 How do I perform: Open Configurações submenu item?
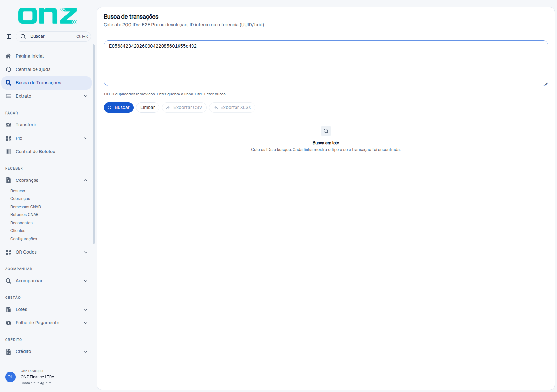[x=24, y=239]
